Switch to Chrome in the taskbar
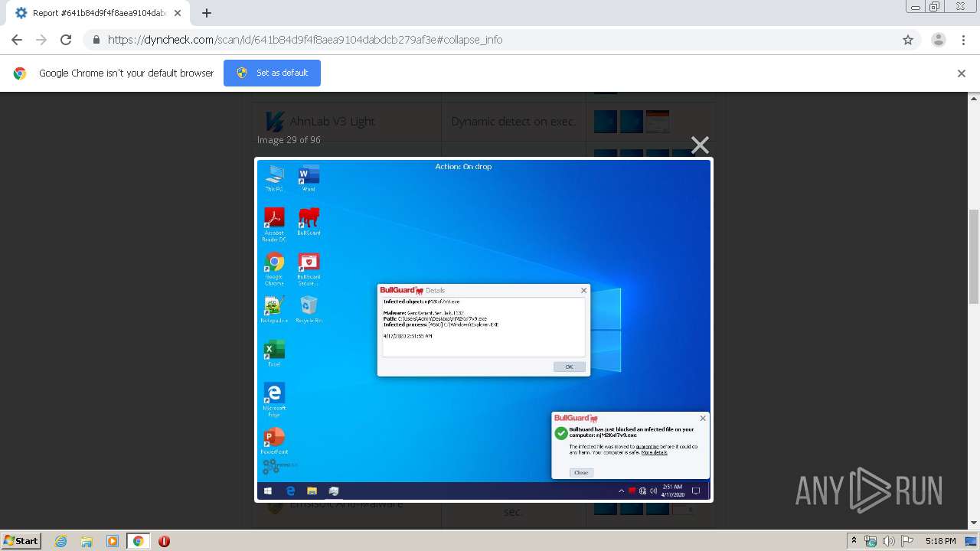Screen dimensions: 980x551 pyautogui.click(x=138, y=541)
